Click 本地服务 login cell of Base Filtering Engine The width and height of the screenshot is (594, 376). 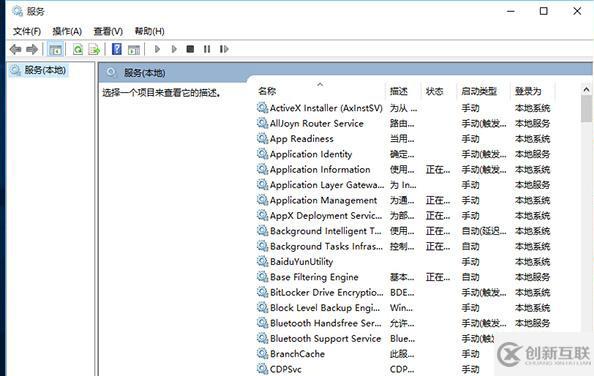click(x=532, y=277)
